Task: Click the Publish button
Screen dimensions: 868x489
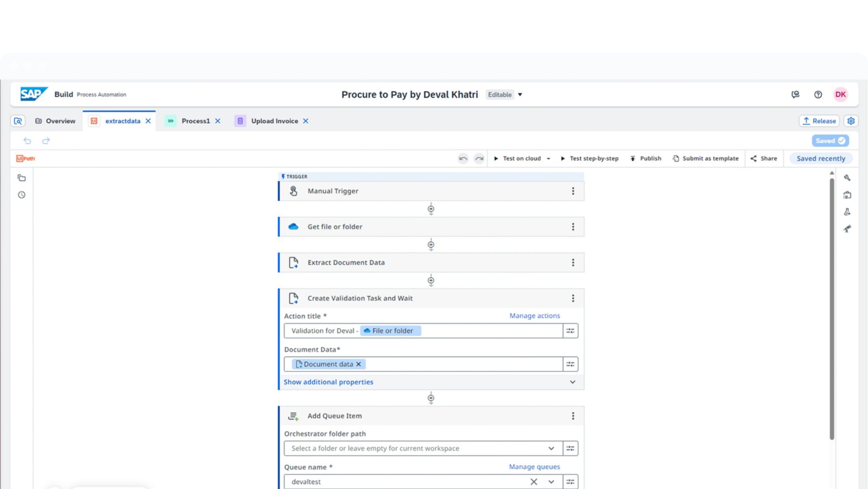Action: [x=645, y=158]
